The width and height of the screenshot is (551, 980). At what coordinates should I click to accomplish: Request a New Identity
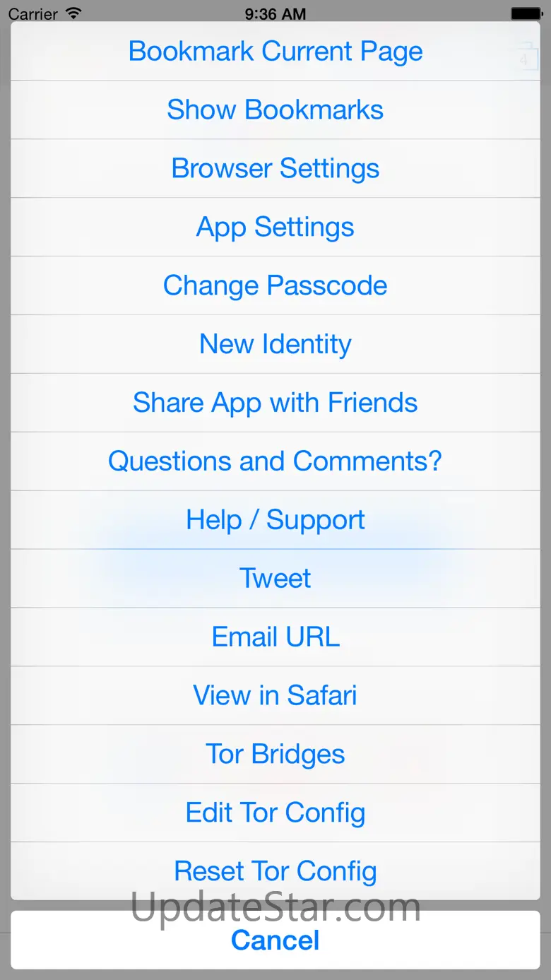[x=275, y=344]
